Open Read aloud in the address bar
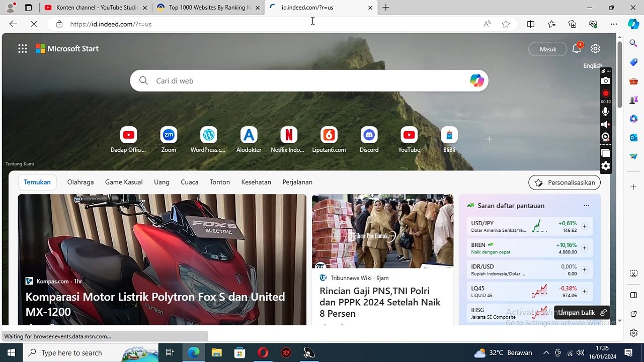Screen dimensions: 644x362 [x=487, y=24]
